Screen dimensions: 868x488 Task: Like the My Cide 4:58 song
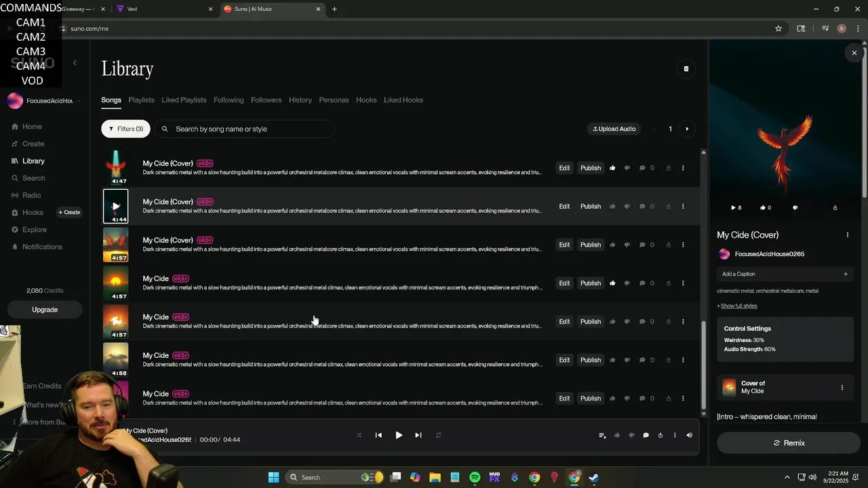tap(612, 360)
